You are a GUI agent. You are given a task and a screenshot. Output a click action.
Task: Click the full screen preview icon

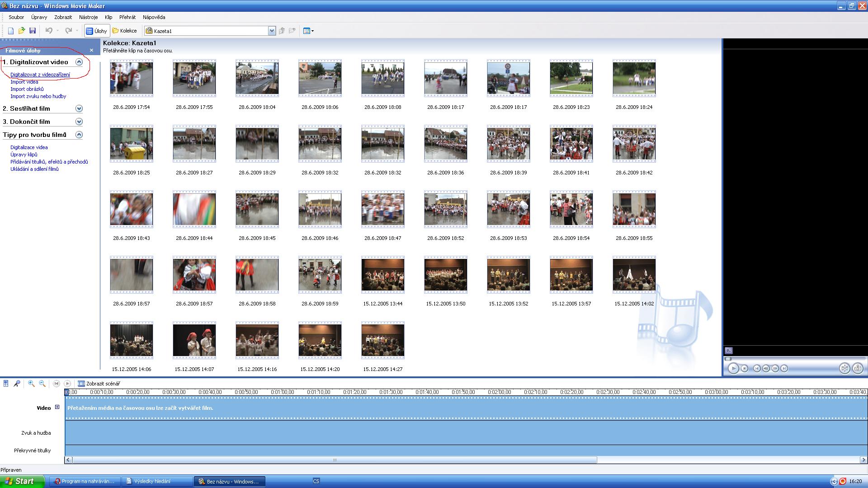click(729, 351)
